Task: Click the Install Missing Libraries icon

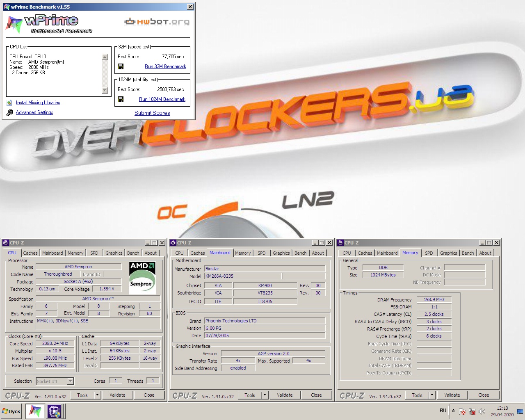Action: point(9,103)
